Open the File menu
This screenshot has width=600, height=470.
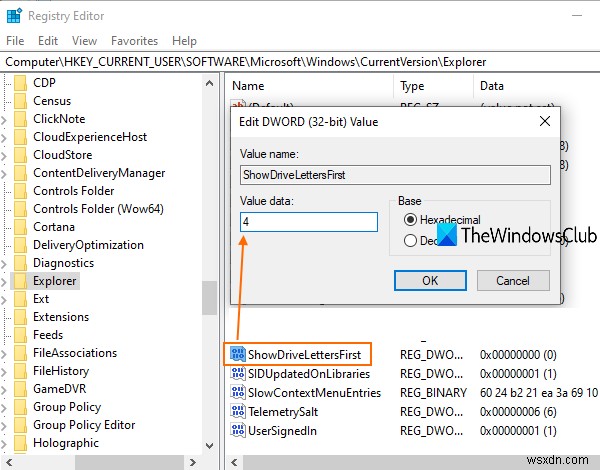click(15, 41)
